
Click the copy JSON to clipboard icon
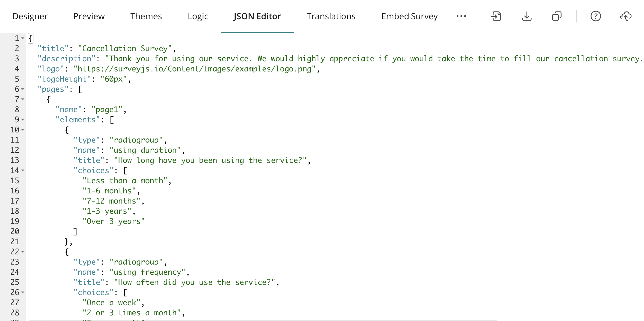pyautogui.click(x=557, y=16)
